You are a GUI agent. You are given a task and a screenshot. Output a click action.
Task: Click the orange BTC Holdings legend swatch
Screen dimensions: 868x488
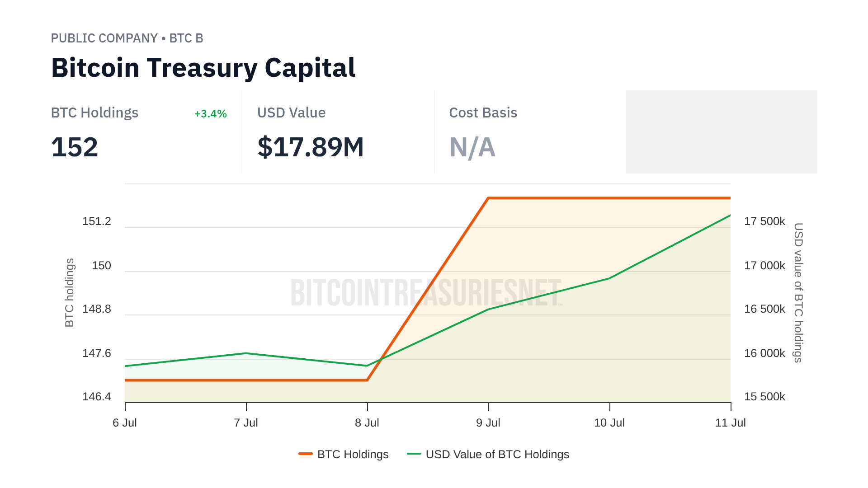[306, 454]
